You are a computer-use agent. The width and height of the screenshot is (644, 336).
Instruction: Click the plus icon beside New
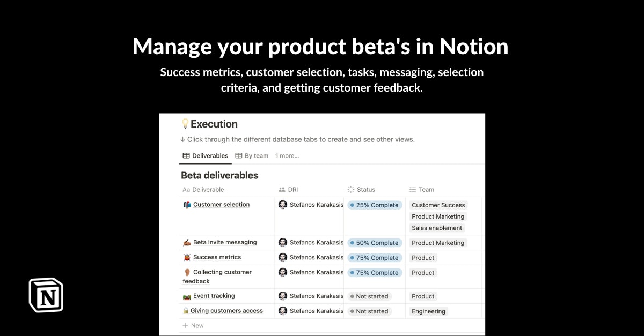(x=186, y=326)
